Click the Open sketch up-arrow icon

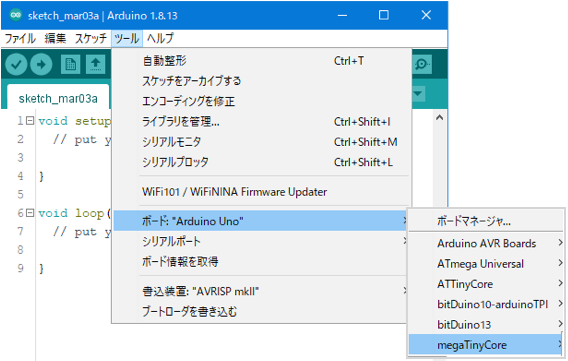(95, 64)
